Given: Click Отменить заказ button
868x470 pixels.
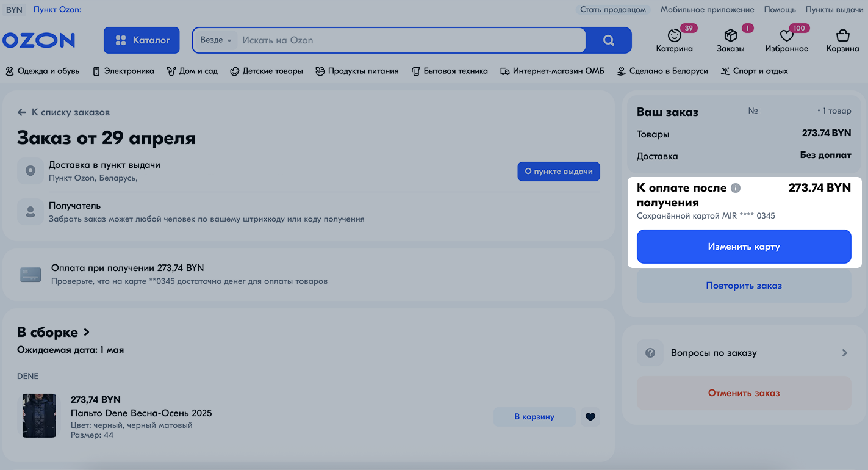Looking at the screenshot, I should click(x=744, y=393).
